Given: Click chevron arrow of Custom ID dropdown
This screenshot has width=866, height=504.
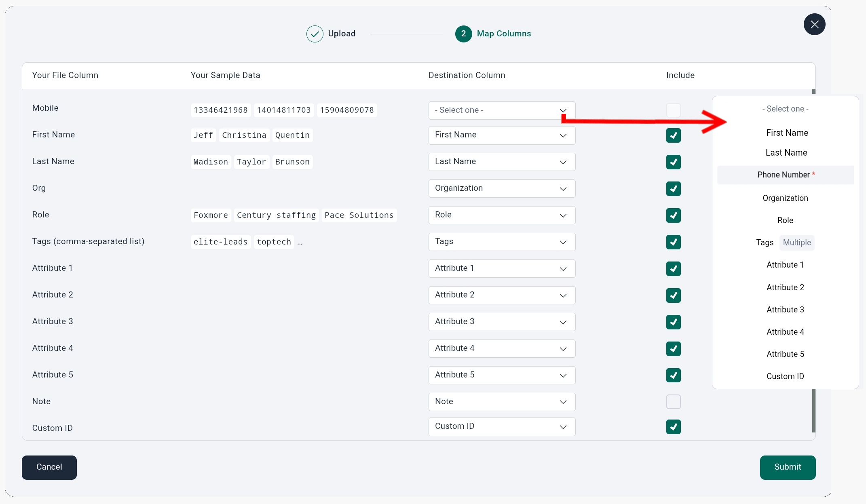Looking at the screenshot, I should 563,427.
